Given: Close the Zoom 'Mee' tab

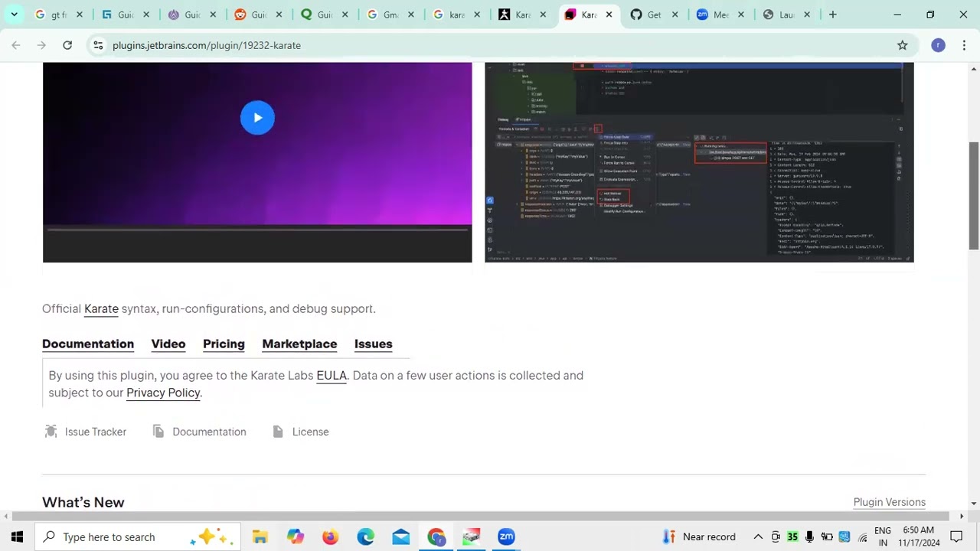Looking at the screenshot, I should 741,15.
